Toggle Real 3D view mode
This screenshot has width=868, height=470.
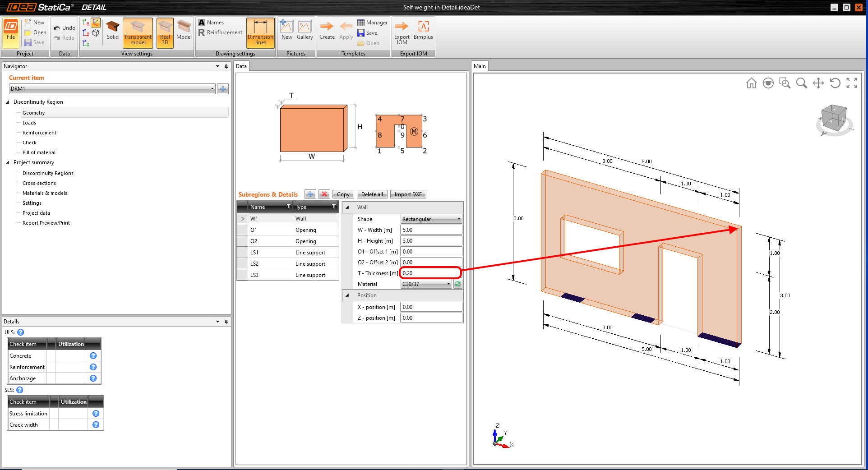coord(165,32)
